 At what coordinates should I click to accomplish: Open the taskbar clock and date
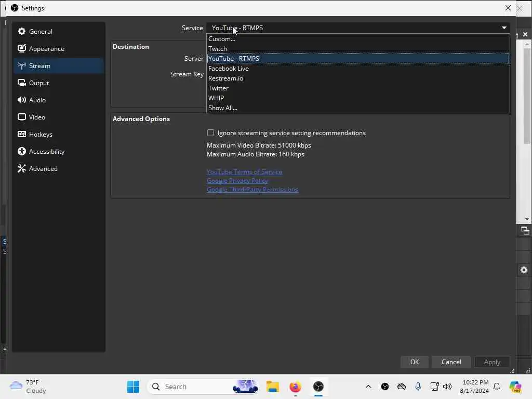point(474,387)
